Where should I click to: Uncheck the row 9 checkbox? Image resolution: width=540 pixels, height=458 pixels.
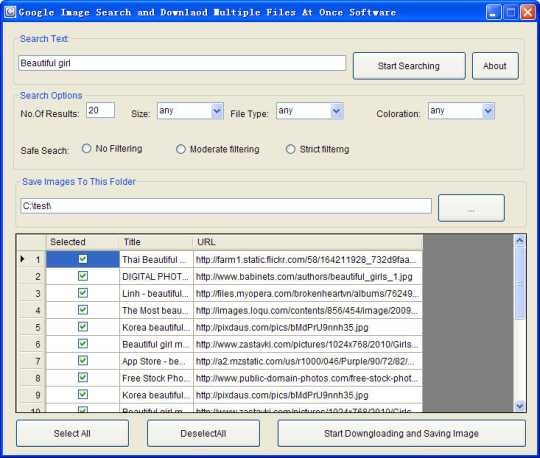pyautogui.click(x=83, y=394)
